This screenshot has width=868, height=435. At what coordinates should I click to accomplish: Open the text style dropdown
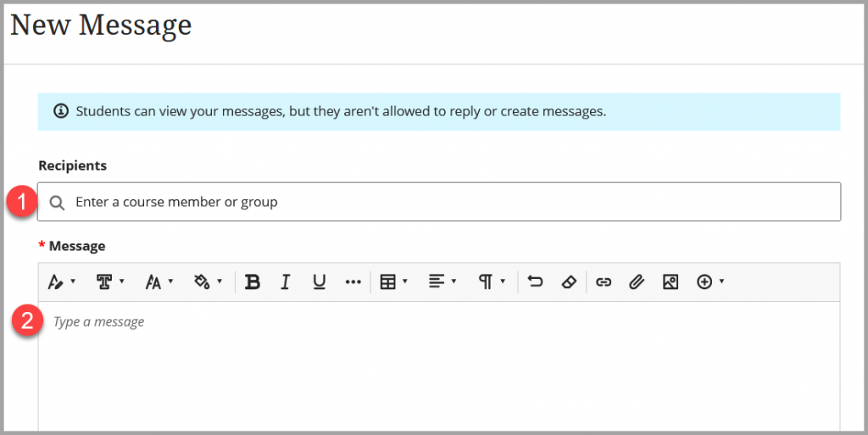pyautogui.click(x=61, y=282)
